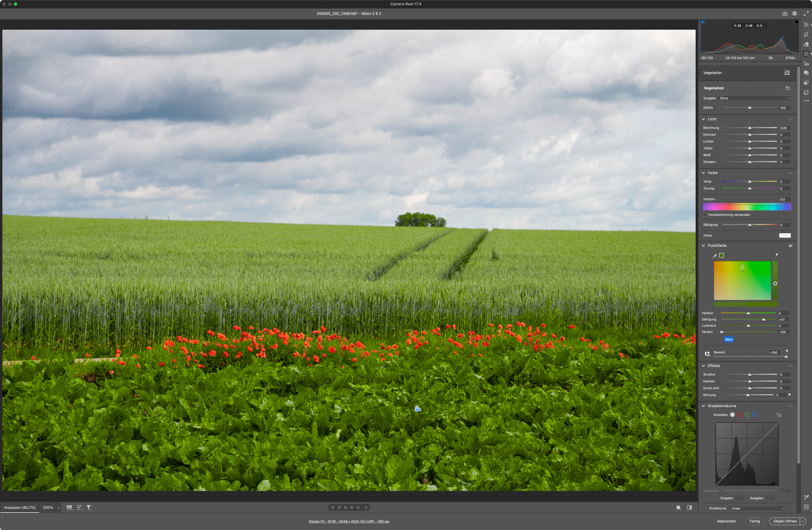The height and width of the screenshot is (530, 812).
Task: Click the Stärke slider handle
Action: coord(750,108)
